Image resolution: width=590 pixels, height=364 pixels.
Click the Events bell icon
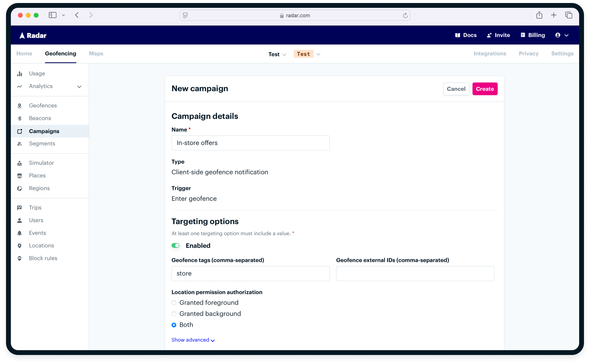tap(20, 233)
